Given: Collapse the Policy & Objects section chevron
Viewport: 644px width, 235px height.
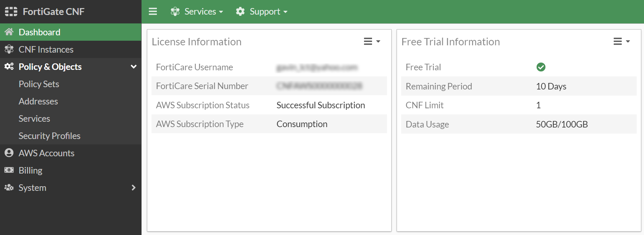Looking at the screenshot, I should click(133, 66).
